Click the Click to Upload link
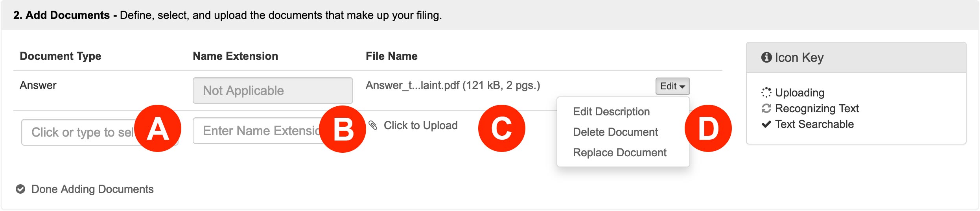 420,125
